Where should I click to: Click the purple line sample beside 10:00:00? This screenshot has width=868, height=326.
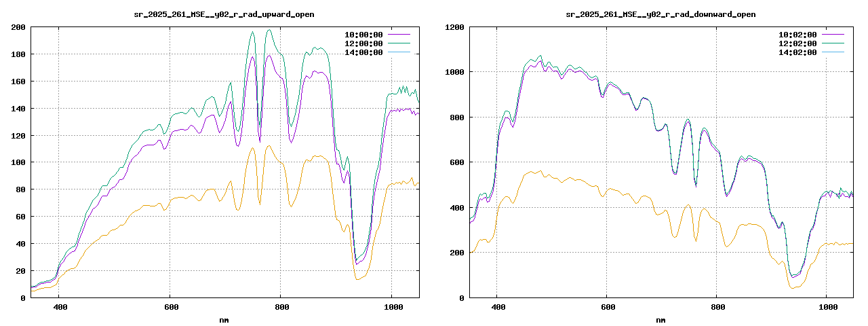coord(399,35)
